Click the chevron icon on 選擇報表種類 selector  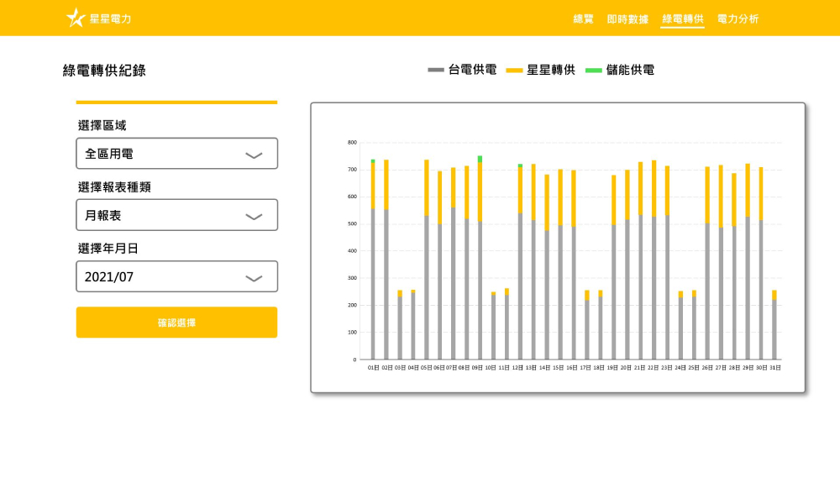click(255, 215)
